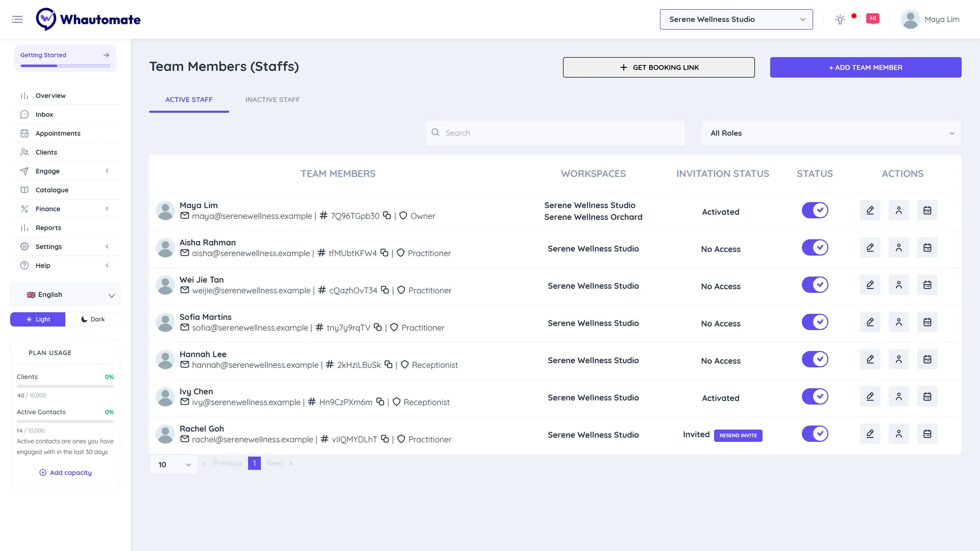
Task: Toggle Aisha Rahman's status switch
Action: tap(815, 247)
